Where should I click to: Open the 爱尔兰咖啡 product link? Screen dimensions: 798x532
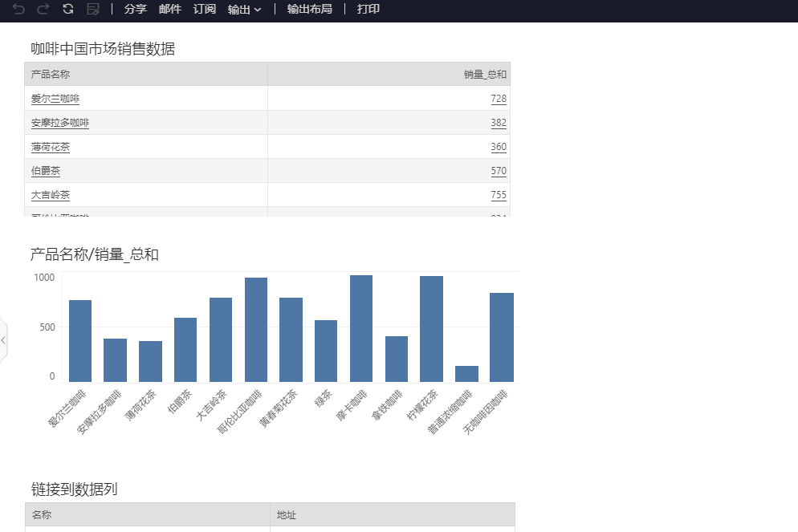click(x=55, y=99)
